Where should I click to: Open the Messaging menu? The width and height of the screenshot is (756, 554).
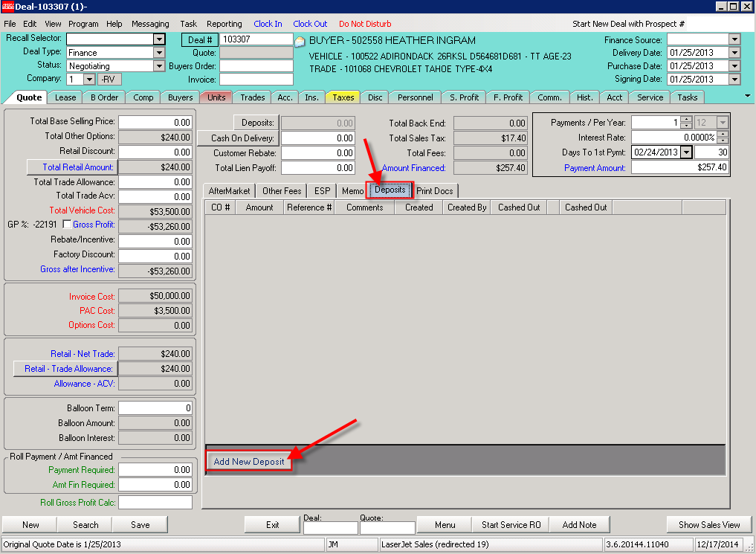click(x=150, y=24)
